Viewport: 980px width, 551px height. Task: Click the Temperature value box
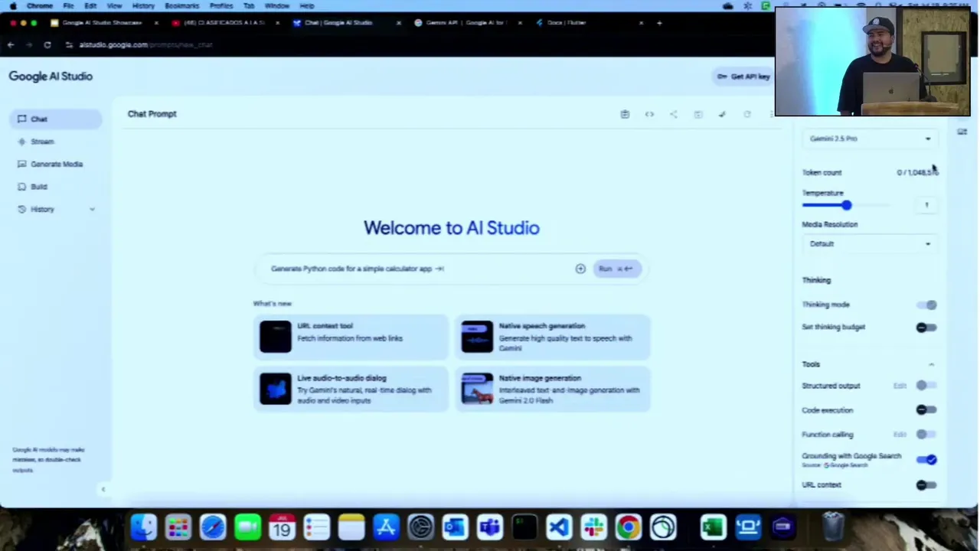click(x=926, y=205)
